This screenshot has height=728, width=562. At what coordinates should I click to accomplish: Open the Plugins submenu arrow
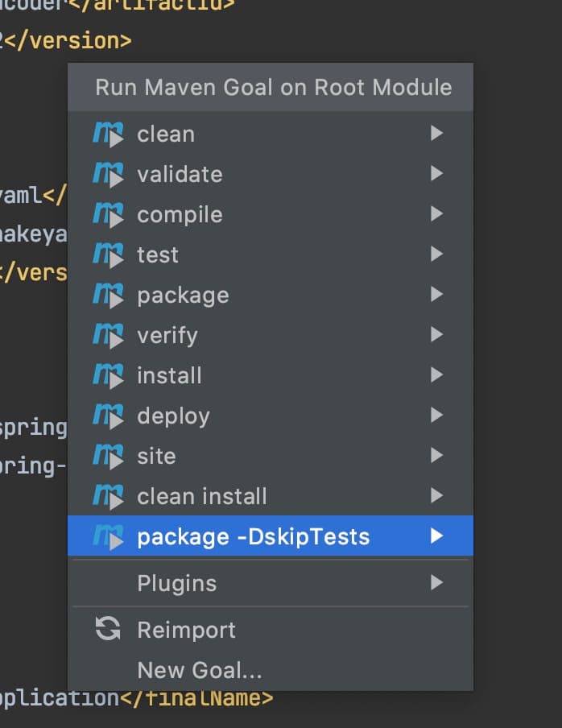[x=436, y=582]
